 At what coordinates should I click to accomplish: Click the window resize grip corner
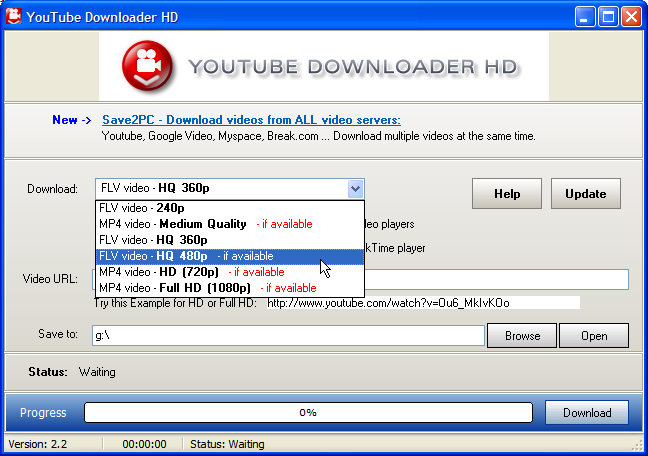(637, 446)
